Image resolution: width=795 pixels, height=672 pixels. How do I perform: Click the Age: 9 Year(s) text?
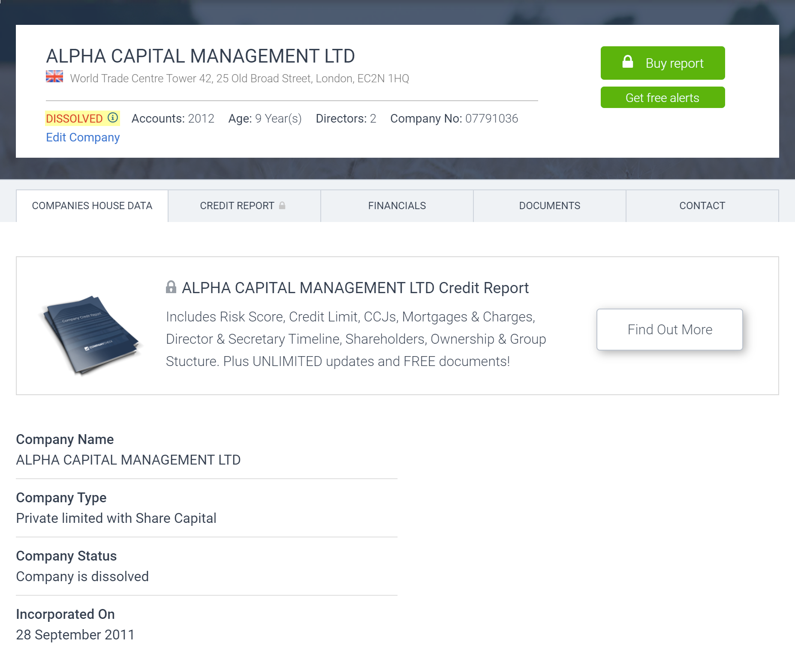pos(265,119)
